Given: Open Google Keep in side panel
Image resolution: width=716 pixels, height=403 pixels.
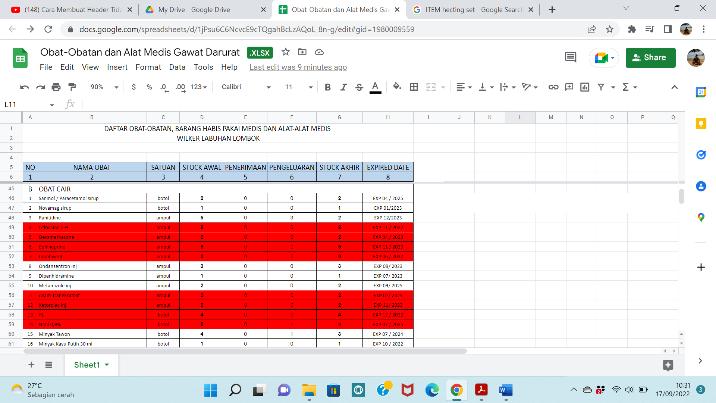Looking at the screenshot, I should click(701, 123).
